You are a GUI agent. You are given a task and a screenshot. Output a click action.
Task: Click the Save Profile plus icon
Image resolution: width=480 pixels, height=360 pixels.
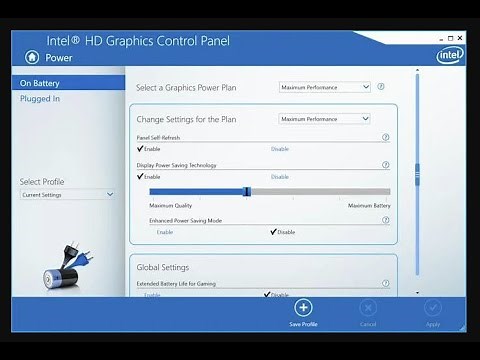click(303, 308)
